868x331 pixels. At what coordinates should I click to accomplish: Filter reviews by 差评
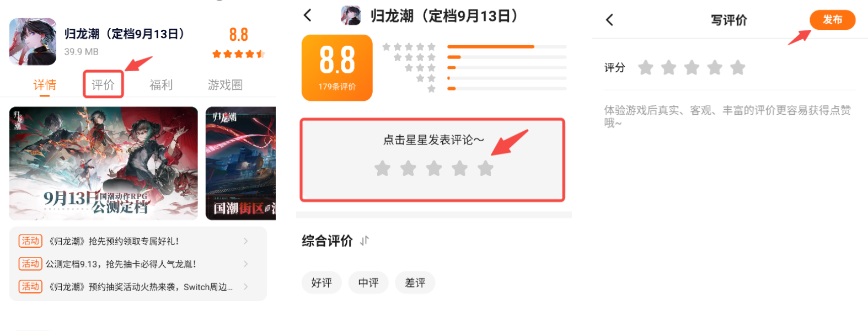click(415, 282)
